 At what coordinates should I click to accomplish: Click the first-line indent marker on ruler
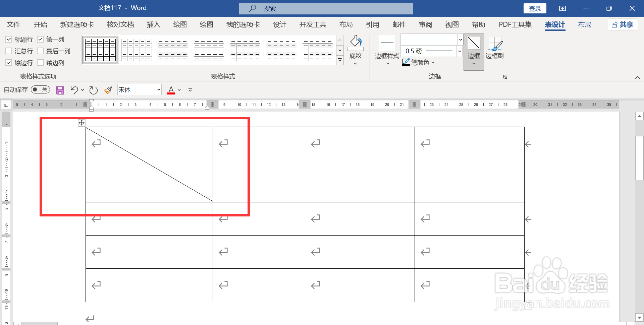[x=91, y=102]
